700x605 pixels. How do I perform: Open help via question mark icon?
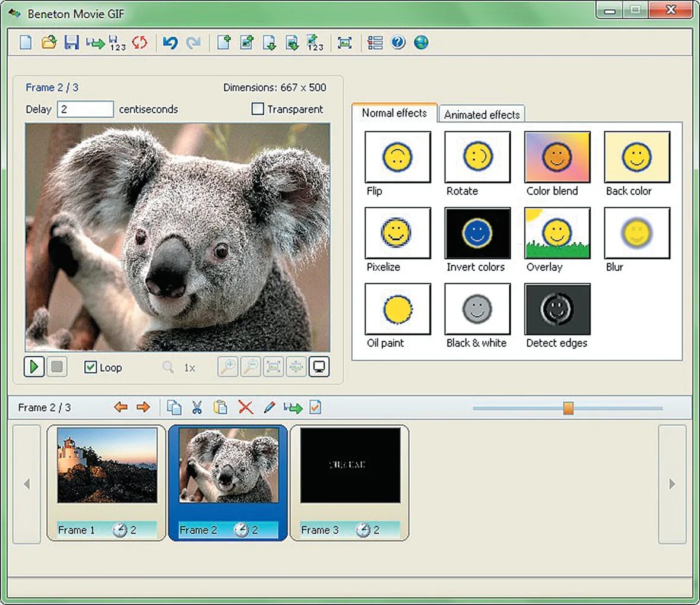pyautogui.click(x=398, y=42)
